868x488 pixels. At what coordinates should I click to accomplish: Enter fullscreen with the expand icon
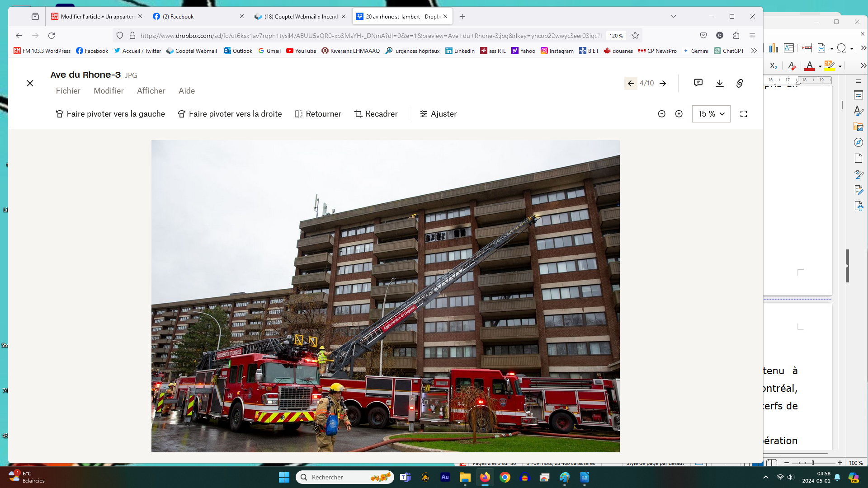pos(744,114)
